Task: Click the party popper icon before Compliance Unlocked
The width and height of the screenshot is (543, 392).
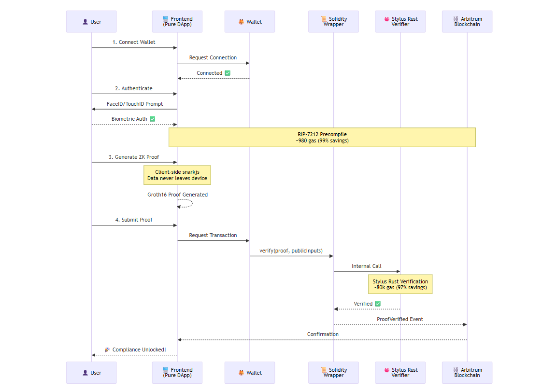Action: tap(107, 350)
